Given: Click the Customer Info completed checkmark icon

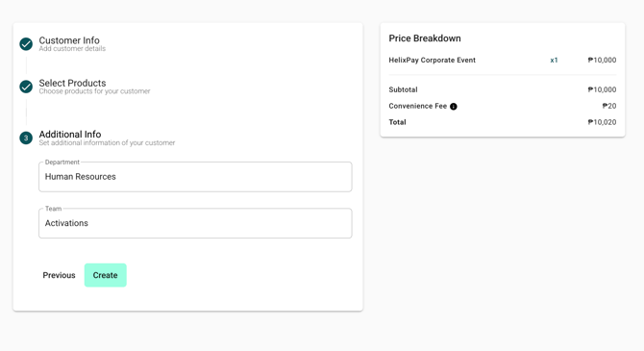Looking at the screenshot, I should [26, 44].
